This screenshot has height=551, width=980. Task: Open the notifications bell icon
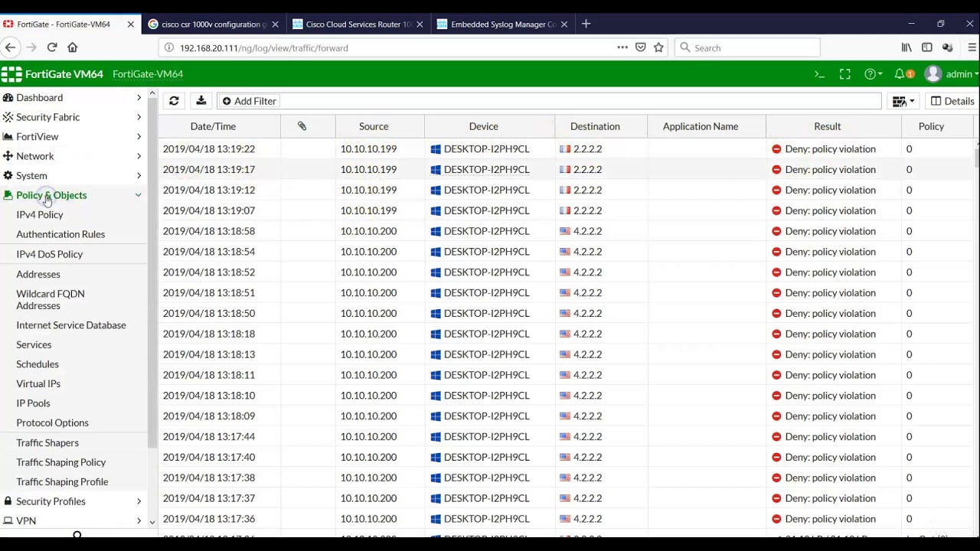905,74
